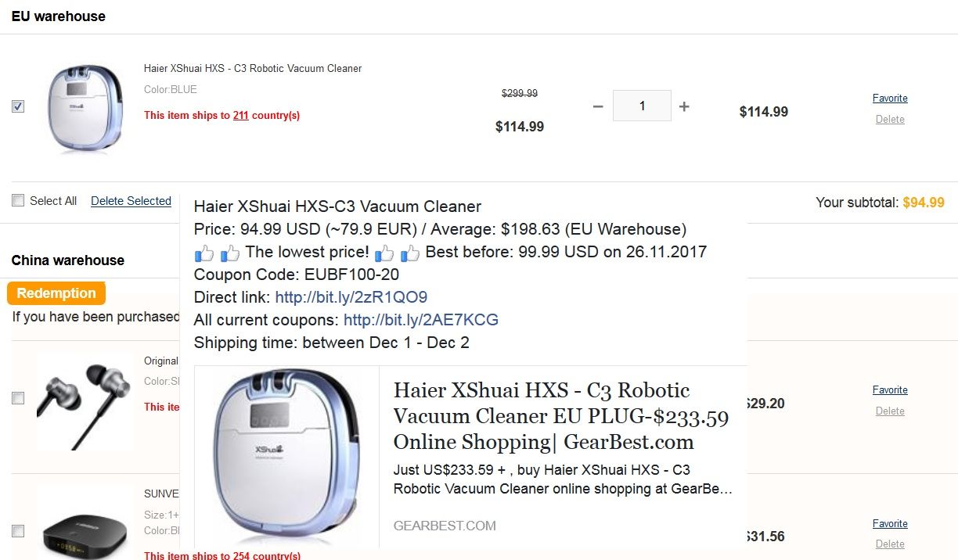Check the SUNVELL TV box checkbox
The image size is (958, 560).
(x=18, y=531)
